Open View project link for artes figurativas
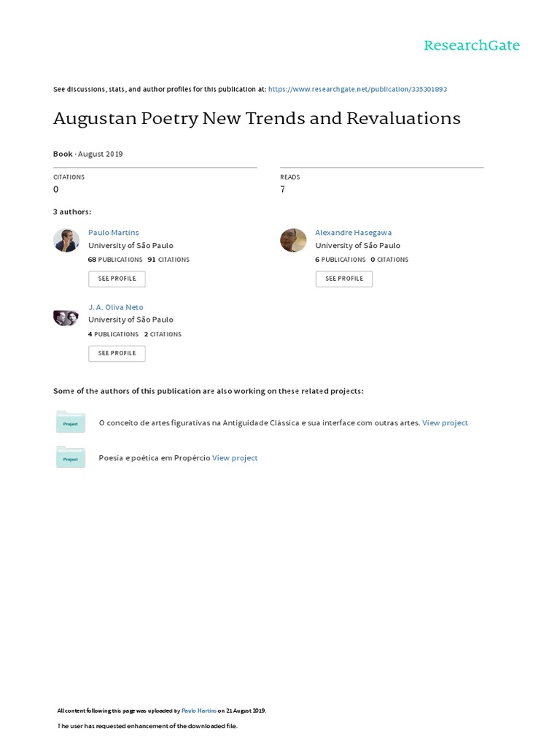 point(445,423)
